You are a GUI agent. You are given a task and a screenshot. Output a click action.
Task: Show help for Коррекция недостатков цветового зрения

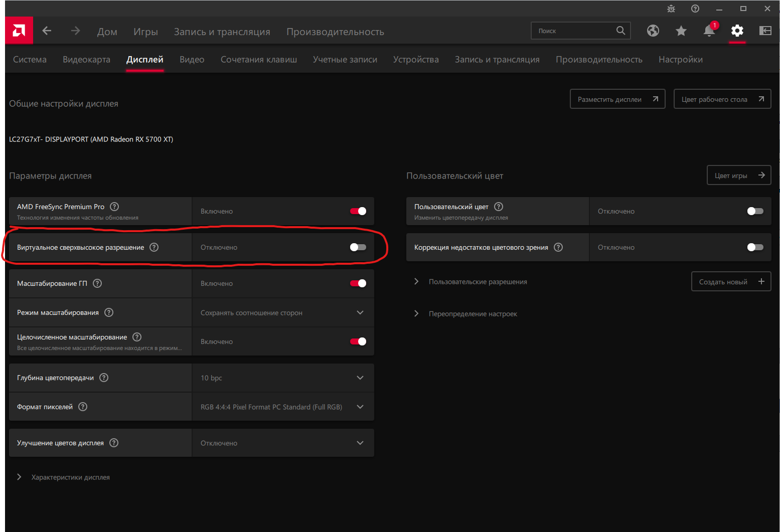[x=558, y=247]
